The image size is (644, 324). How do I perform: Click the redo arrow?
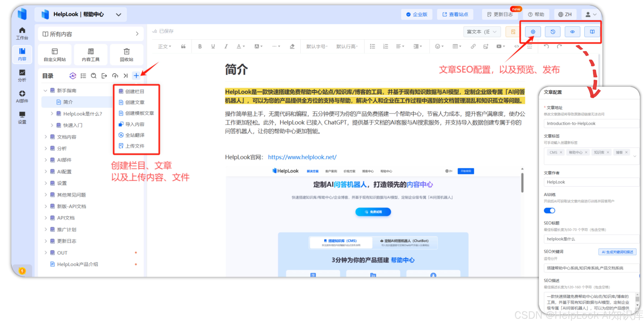point(559,46)
